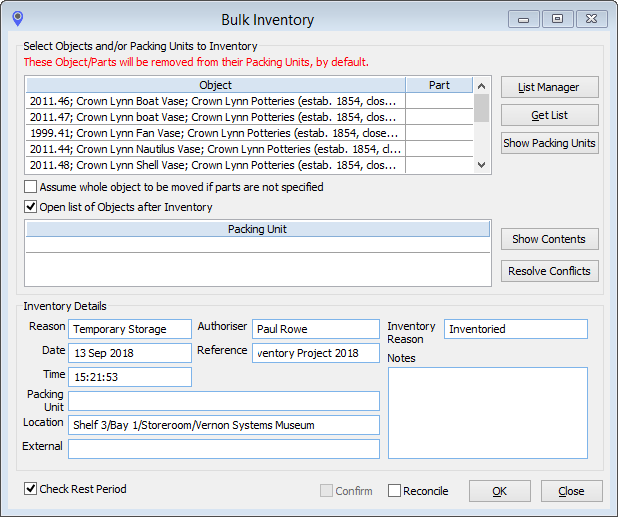The width and height of the screenshot is (618, 517).
Task: Click the object list up arrow
Action: tap(481, 86)
